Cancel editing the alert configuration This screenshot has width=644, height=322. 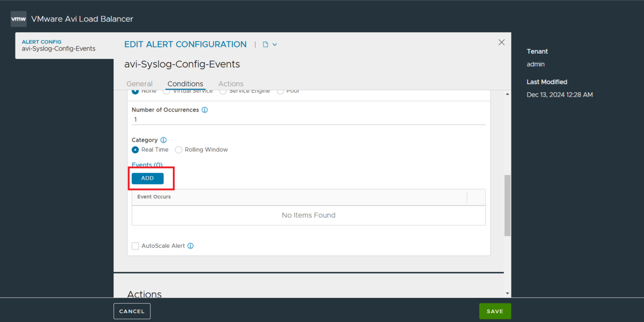click(x=132, y=311)
